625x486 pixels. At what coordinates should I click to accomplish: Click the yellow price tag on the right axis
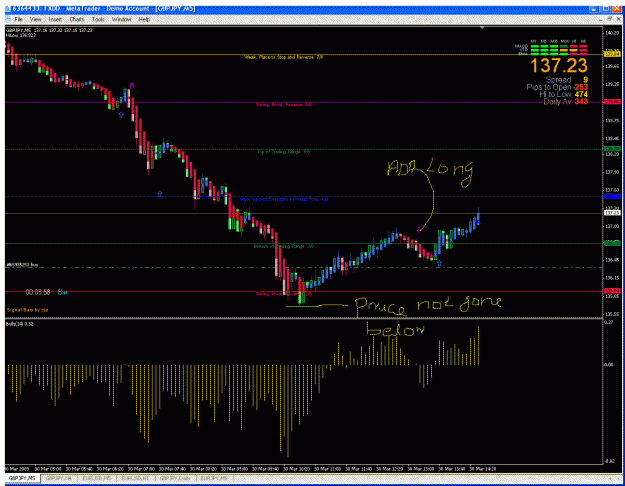pos(612,54)
